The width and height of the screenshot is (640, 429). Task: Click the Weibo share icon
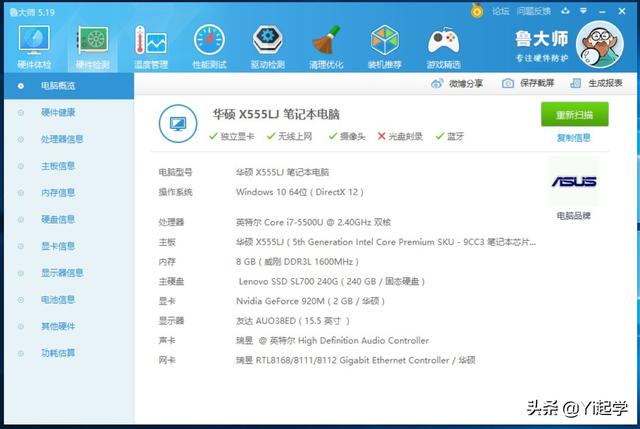[x=437, y=84]
